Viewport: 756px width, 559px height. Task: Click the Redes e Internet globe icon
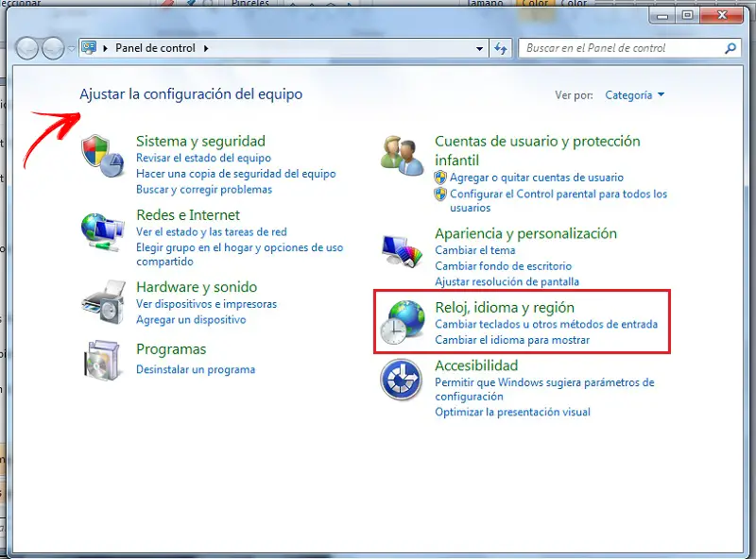(102, 232)
